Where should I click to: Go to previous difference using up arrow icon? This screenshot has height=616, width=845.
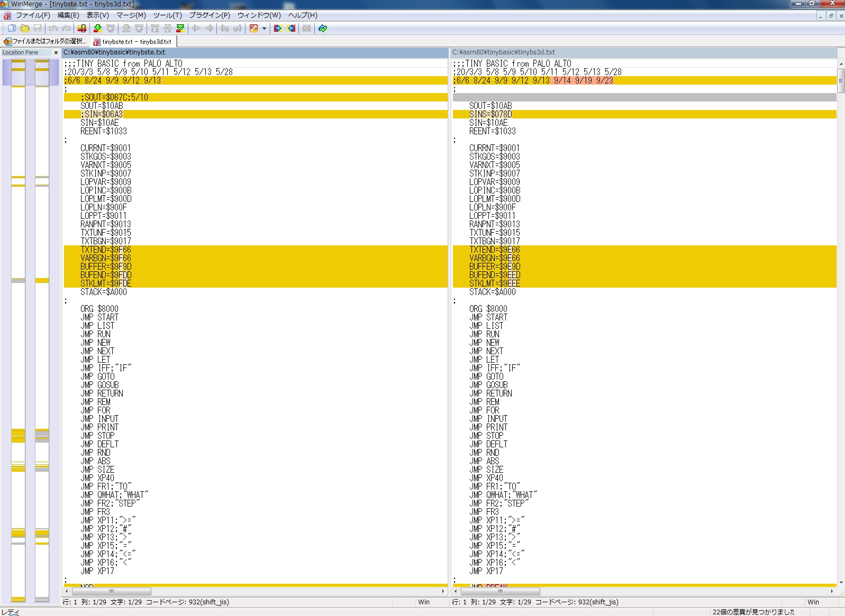(x=111, y=29)
